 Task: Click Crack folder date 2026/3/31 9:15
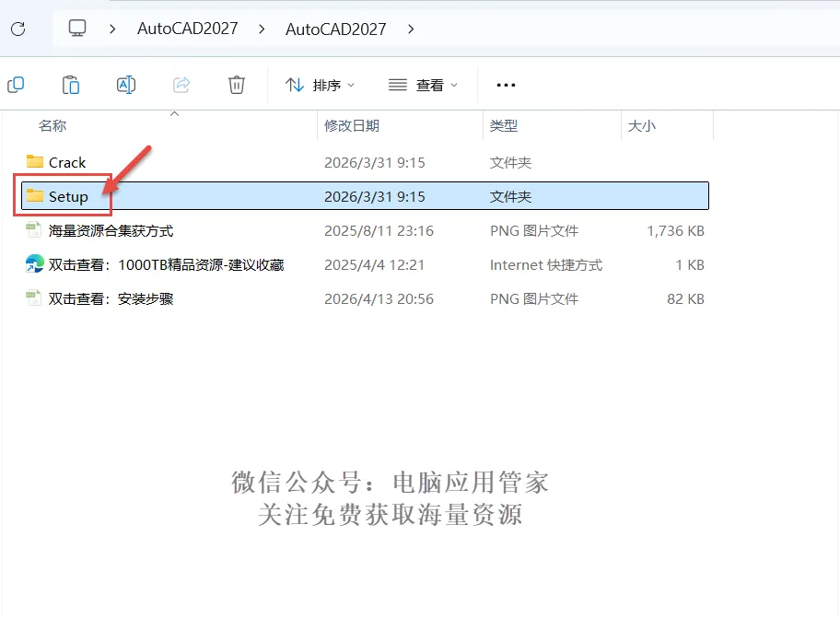(x=375, y=162)
